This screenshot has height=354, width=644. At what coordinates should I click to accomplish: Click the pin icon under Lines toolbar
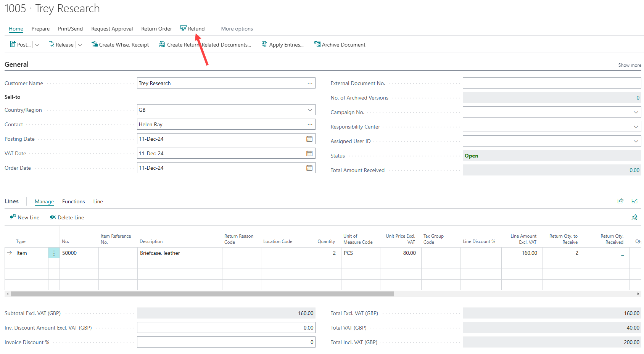click(634, 217)
